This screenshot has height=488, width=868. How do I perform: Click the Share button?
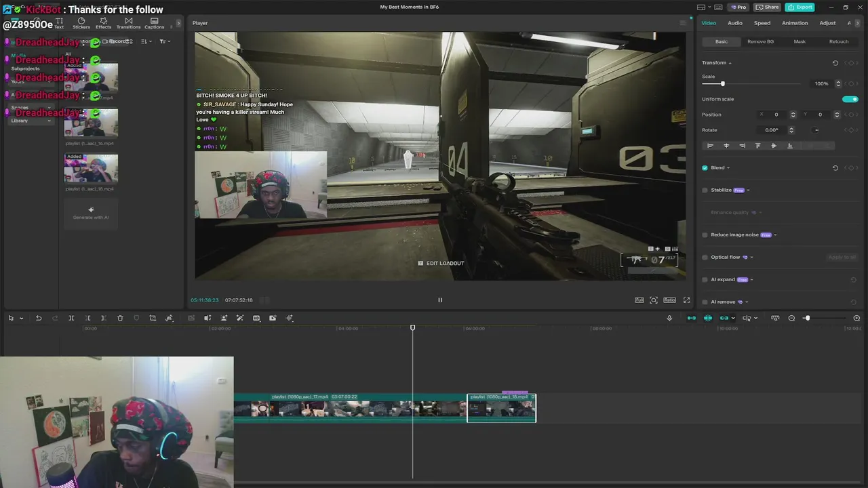pyautogui.click(x=767, y=7)
